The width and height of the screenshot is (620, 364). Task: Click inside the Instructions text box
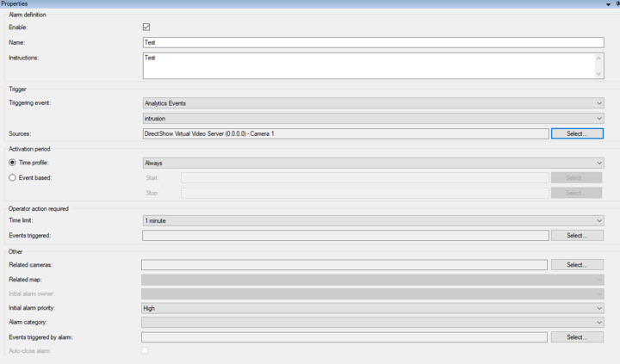[x=368, y=65]
